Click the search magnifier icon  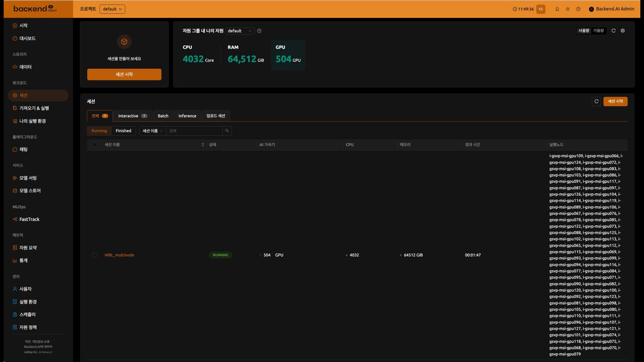point(227,131)
